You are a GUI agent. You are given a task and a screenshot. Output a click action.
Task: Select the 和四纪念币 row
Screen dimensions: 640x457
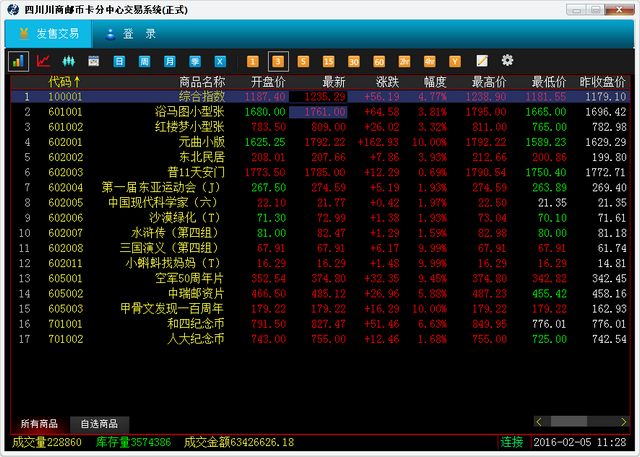point(320,324)
